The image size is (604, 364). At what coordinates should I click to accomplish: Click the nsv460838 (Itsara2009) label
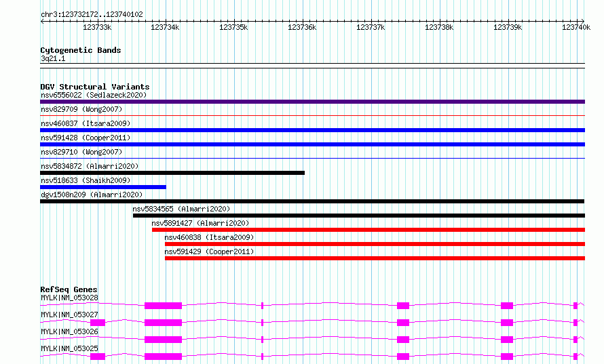[209, 237]
